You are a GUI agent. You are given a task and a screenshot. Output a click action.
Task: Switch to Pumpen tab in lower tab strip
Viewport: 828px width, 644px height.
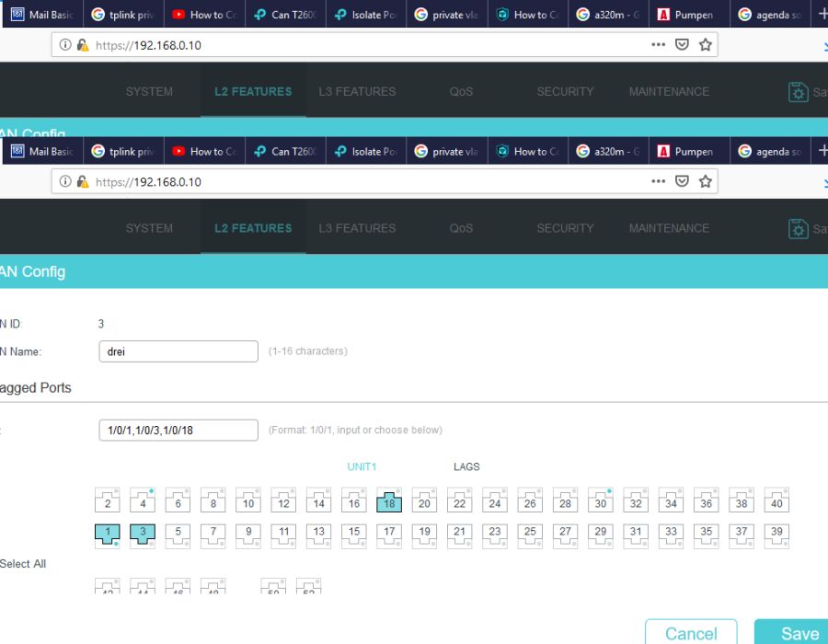689,152
